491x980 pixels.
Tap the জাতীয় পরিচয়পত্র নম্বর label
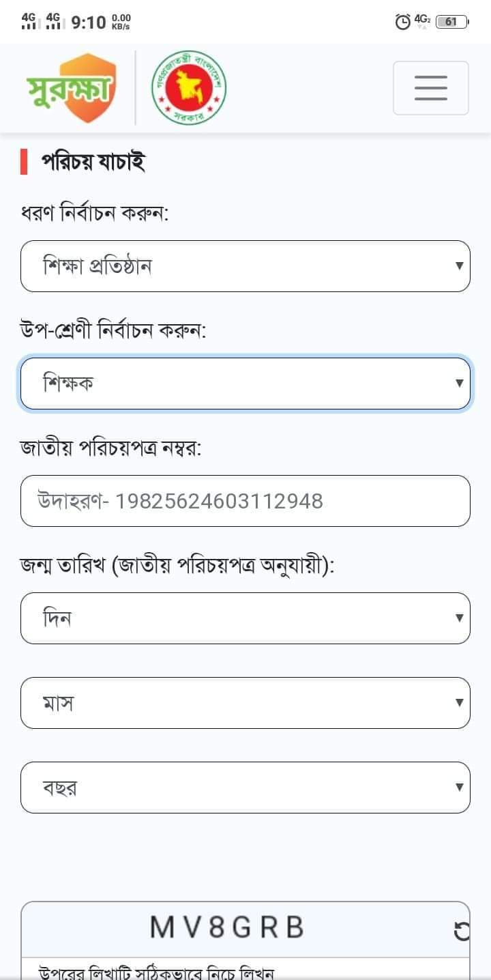click(x=110, y=449)
